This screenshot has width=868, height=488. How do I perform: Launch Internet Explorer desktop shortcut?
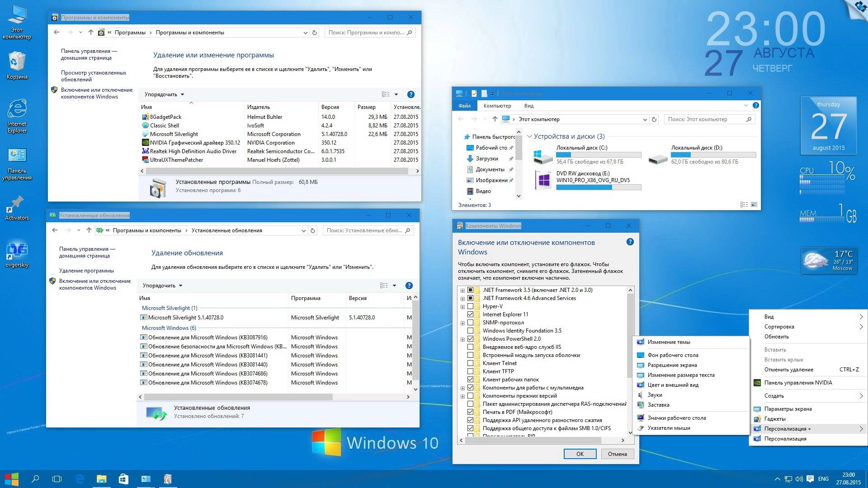[17, 116]
